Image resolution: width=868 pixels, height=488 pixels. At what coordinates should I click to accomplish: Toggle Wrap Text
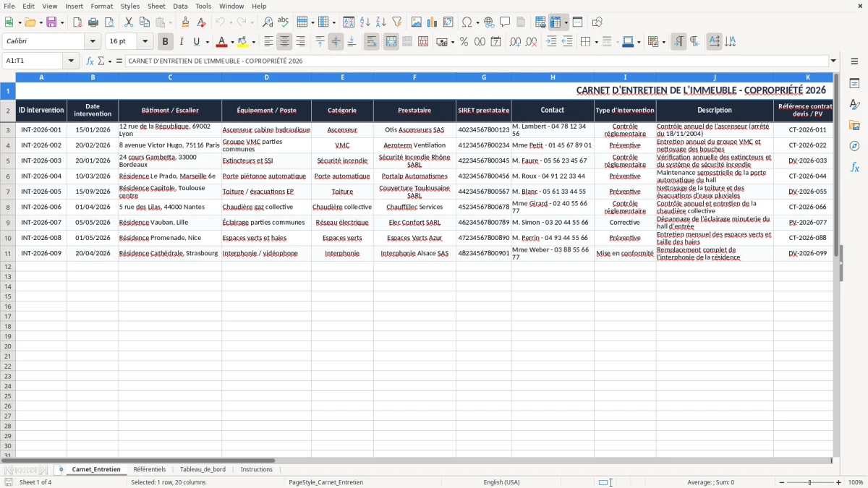[372, 42]
